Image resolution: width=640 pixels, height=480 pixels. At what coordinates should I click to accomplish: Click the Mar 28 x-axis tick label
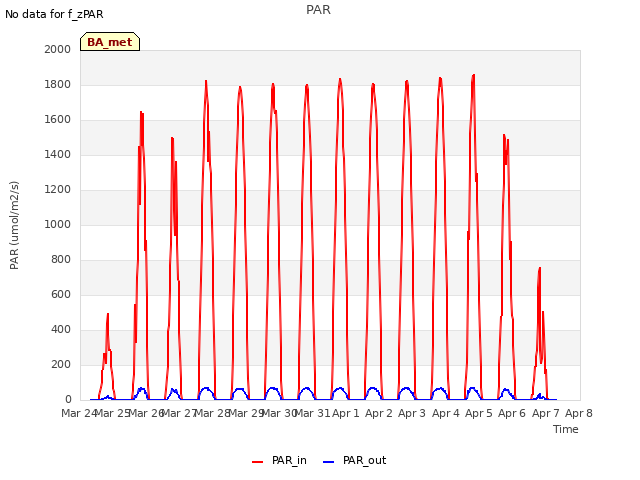212,413
